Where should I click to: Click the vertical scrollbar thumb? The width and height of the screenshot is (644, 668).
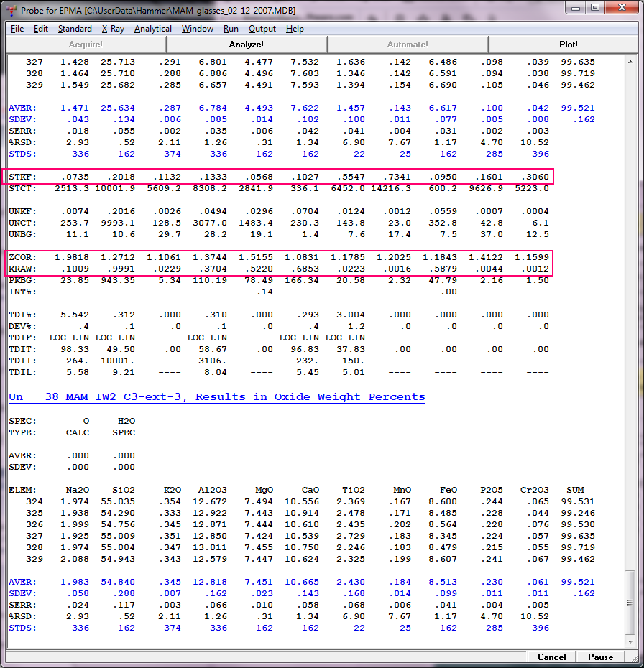tap(631, 603)
